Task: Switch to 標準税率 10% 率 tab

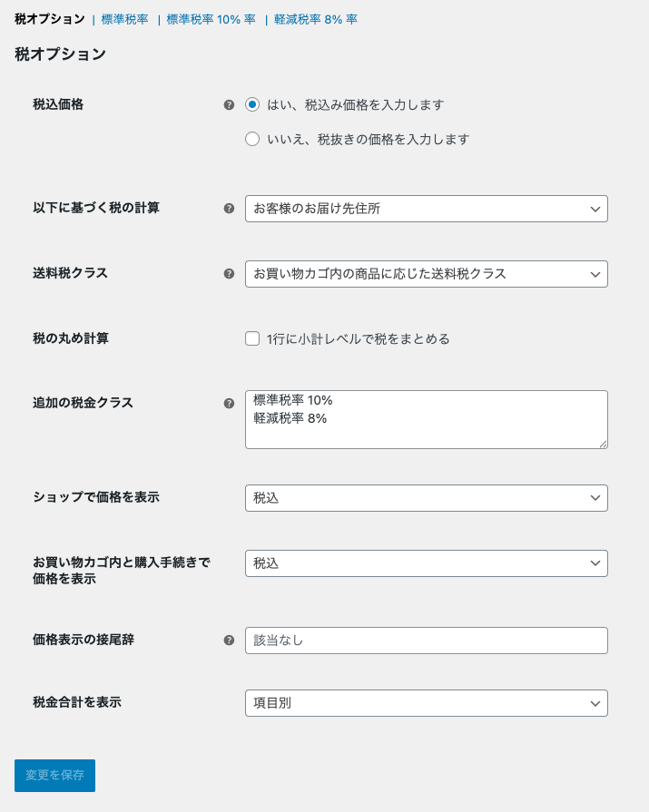Action: coord(211,19)
